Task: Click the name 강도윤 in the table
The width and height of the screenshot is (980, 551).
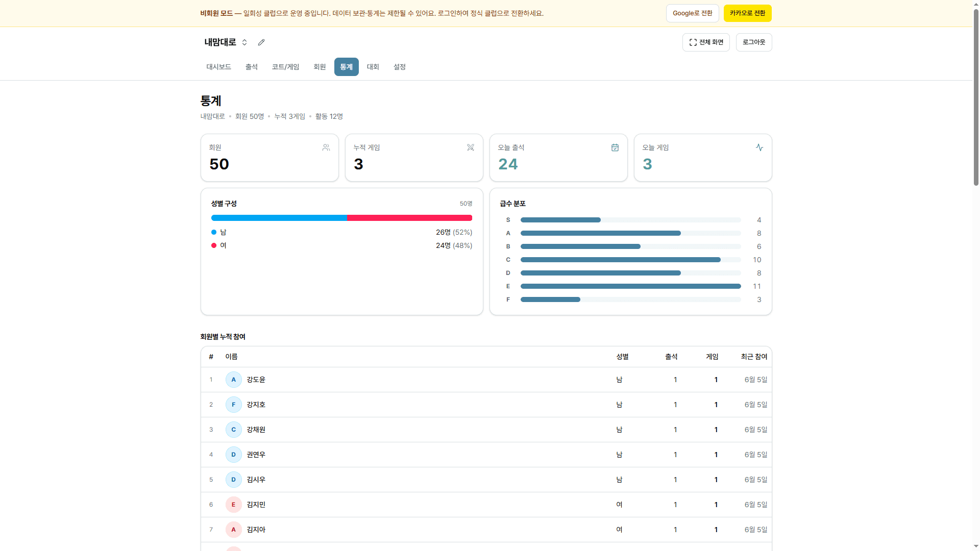Action: [x=256, y=380]
